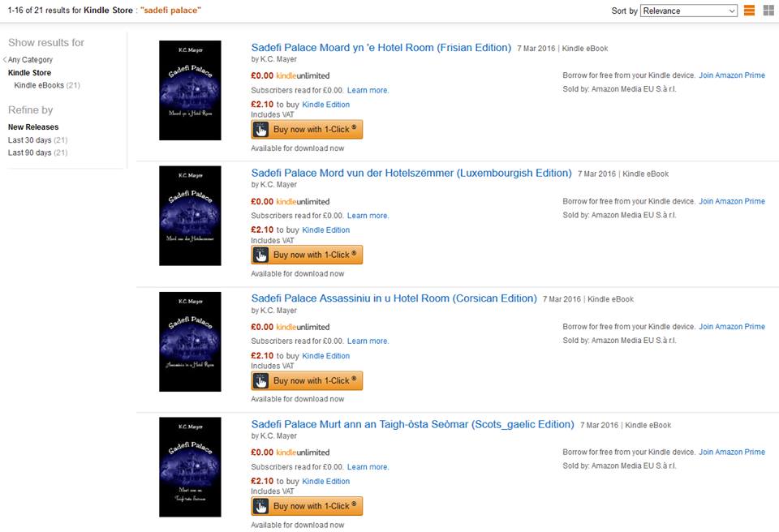Click 1-Click hand icon for Frisian Edition
Screen dimensions: 779x532
260,130
